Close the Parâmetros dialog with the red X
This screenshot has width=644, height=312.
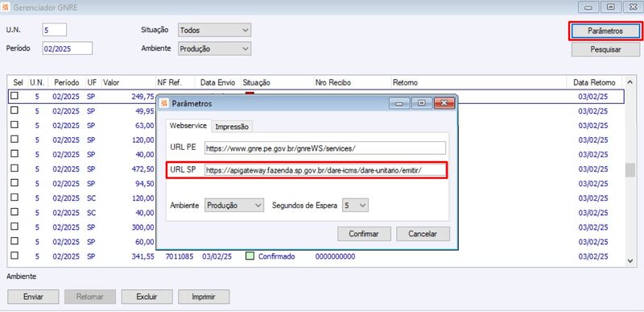click(444, 103)
